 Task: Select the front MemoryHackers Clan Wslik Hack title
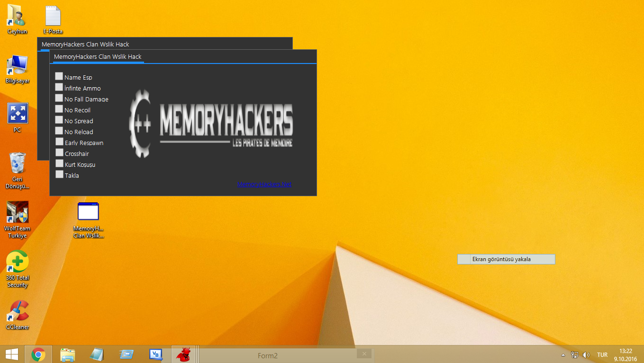[98, 57]
